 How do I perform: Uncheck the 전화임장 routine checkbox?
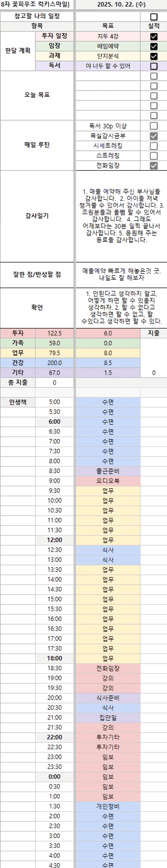point(153,165)
